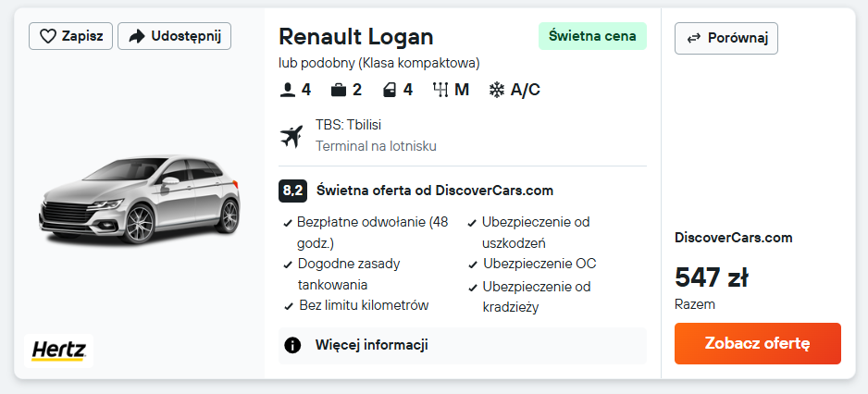Click the heart icon in Zapisz button
Screen dimensions: 868x394
tap(48, 36)
